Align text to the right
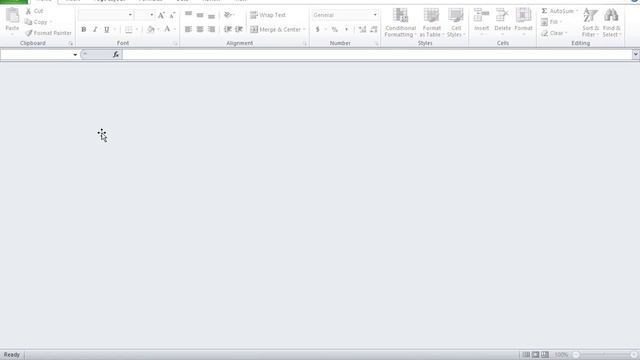Image resolution: width=640 pixels, height=360 pixels. (211, 29)
